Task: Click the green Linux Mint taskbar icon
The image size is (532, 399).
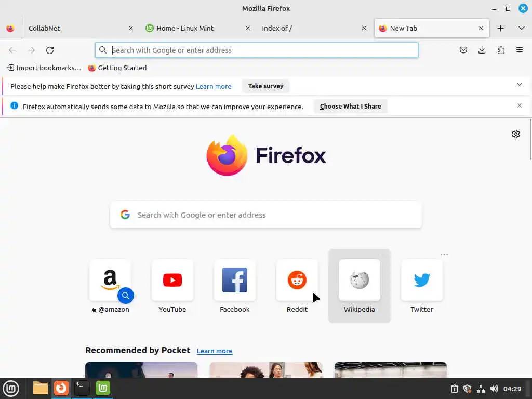Action: tap(103, 388)
